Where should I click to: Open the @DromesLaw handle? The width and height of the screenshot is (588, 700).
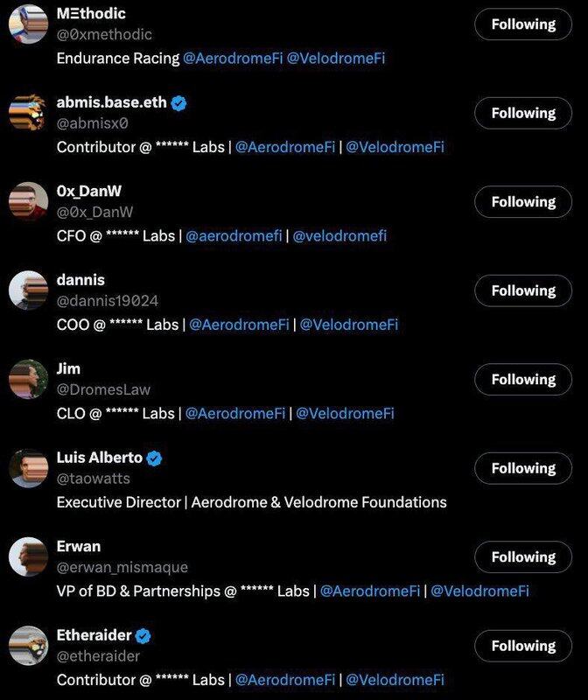click(x=103, y=389)
